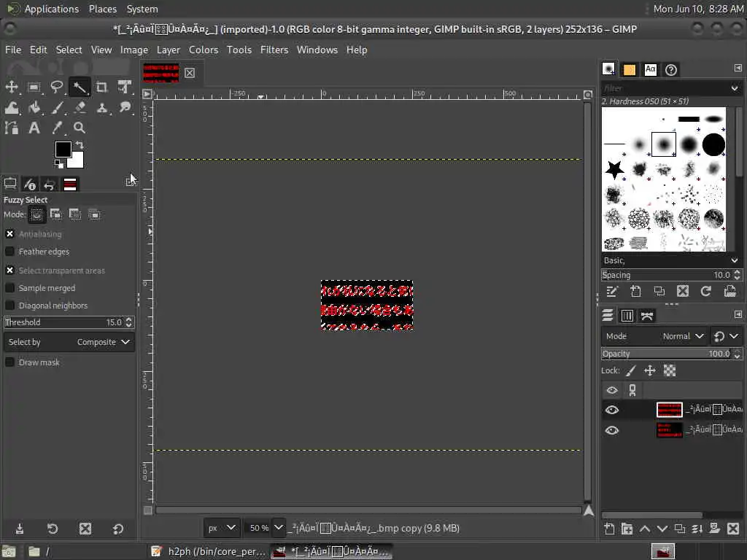Toggle Select transparent areas

[x=9, y=271]
